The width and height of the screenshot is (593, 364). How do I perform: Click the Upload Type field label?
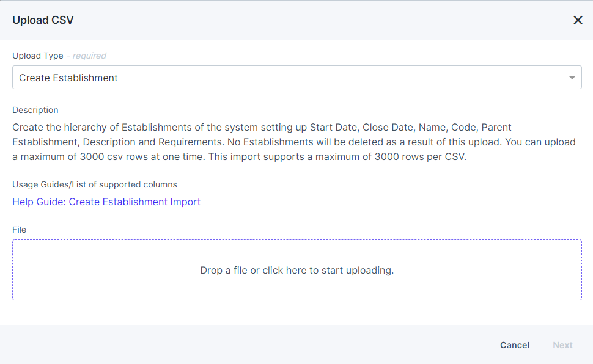click(x=37, y=56)
